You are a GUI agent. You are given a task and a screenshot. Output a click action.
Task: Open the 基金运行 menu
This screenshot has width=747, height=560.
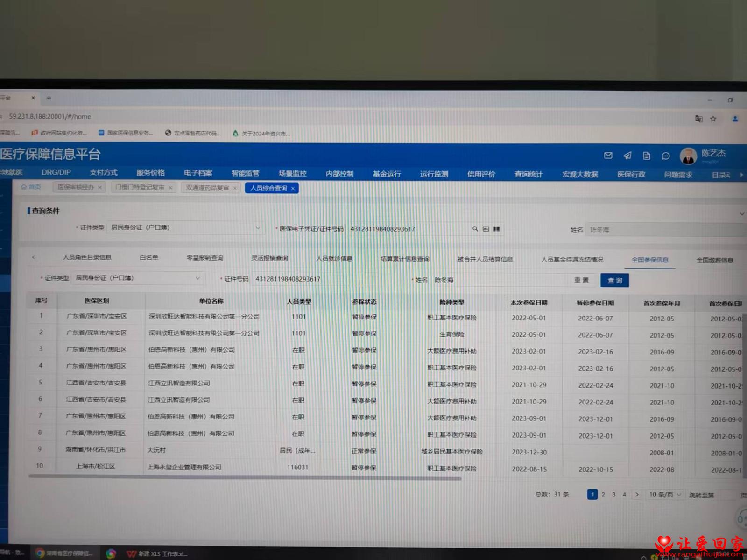coord(387,174)
